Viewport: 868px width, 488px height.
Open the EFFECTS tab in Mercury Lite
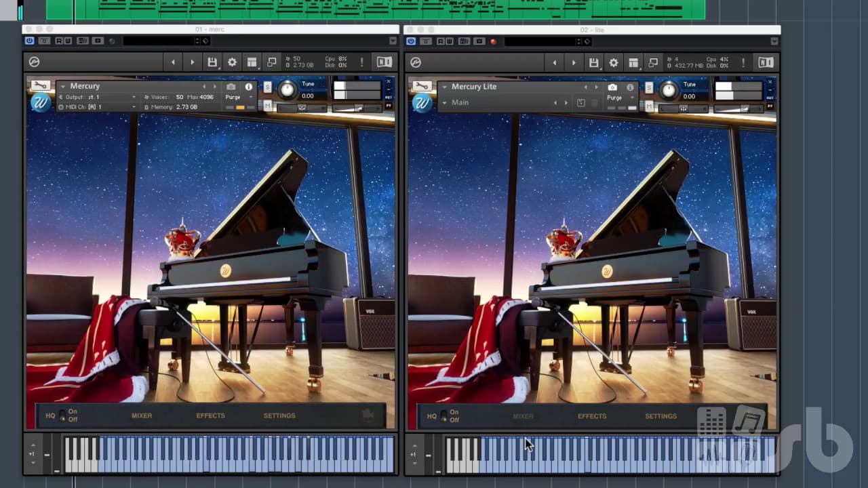(x=592, y=416)
